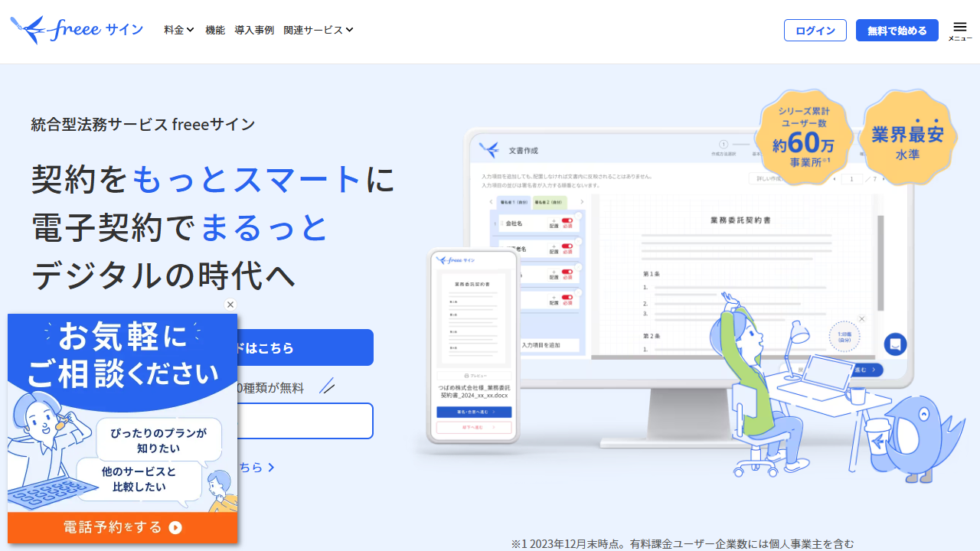Click the freee サイン logo
Image resolution: width=980 pixels, height=551 pixels.
pyautogui.click(x=77, y=30)
